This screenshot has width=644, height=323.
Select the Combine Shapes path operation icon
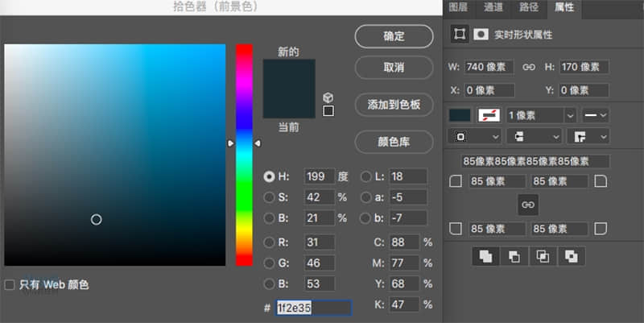click(x=485, y=256)
